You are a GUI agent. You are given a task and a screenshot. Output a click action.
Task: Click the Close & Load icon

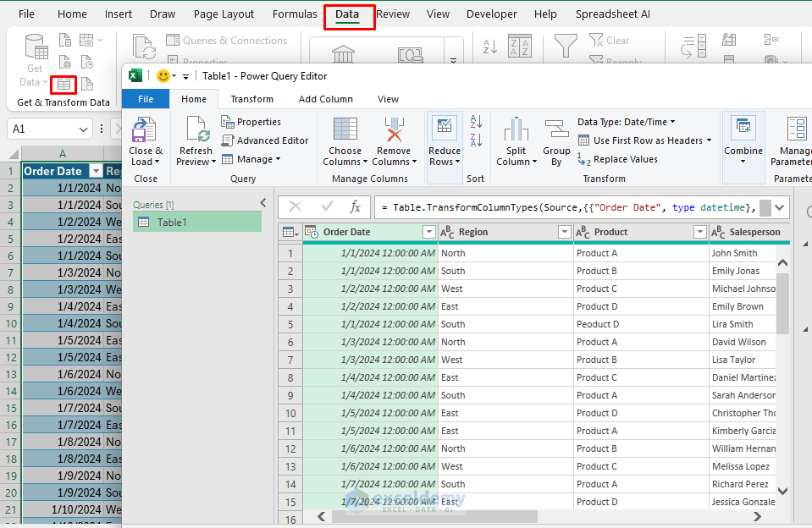tap(144, 129)
